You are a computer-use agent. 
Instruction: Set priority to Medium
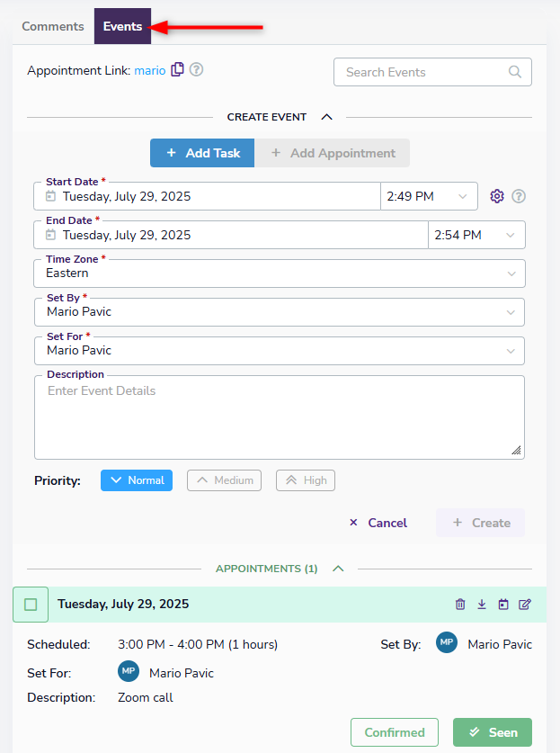pos(225,480)
